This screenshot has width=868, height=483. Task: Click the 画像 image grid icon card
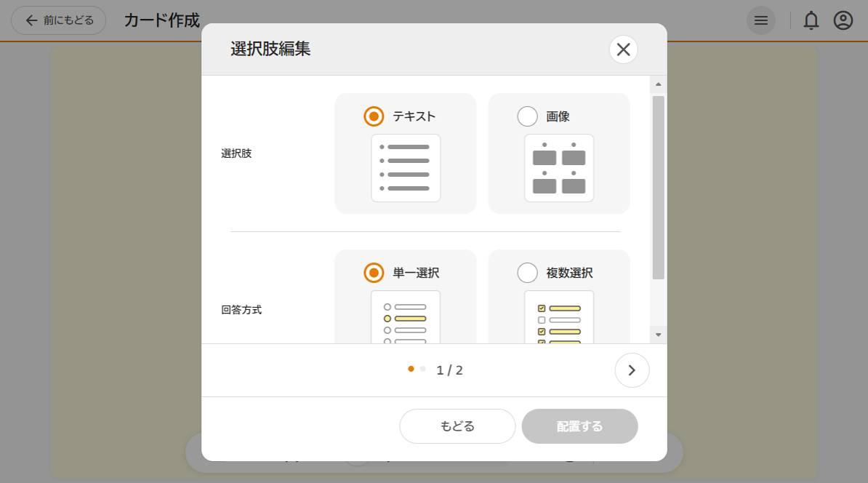pos(558,168)
